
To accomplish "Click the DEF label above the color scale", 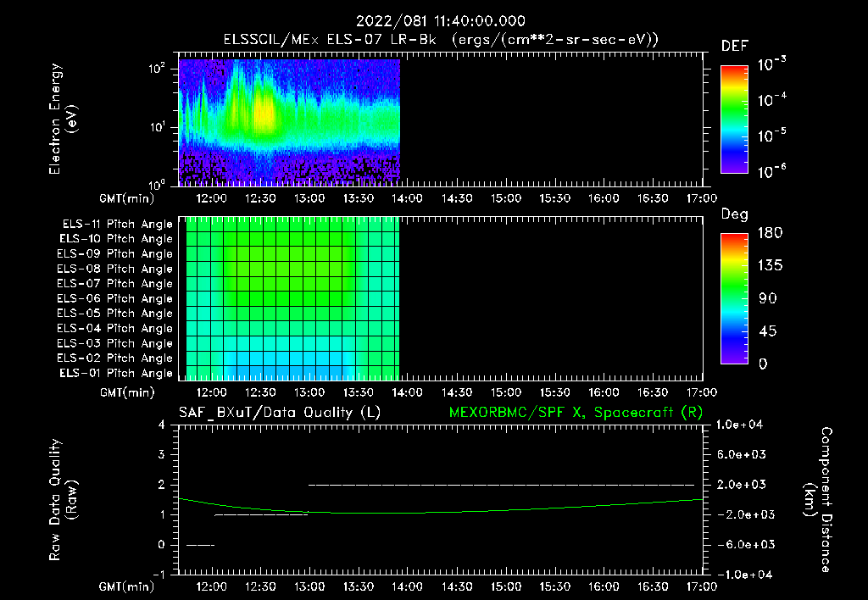I will point(735,46).
